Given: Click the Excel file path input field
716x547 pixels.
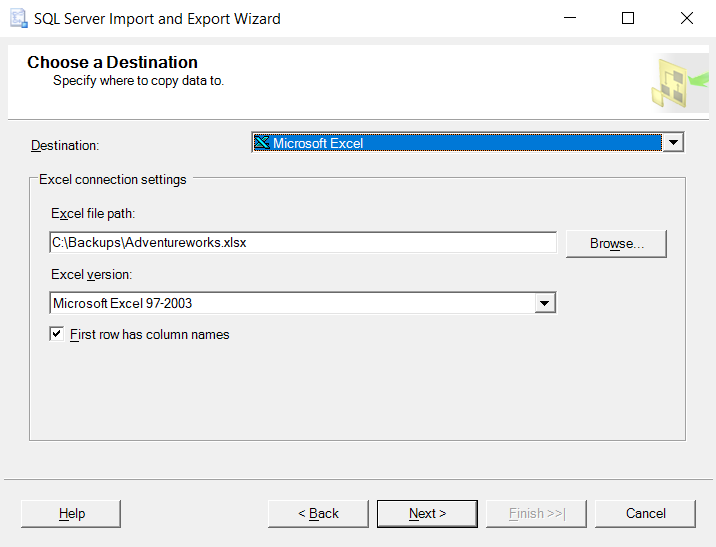Looking at the screenshot, I should point(303,242).
